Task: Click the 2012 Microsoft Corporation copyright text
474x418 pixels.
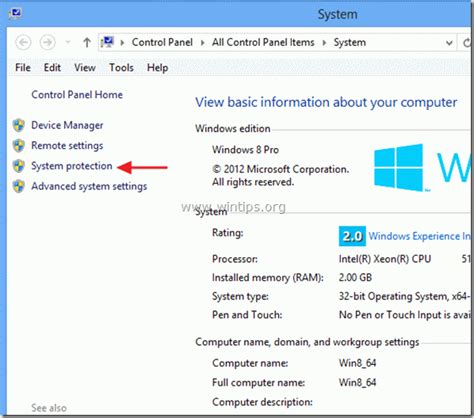Action: 281,169
